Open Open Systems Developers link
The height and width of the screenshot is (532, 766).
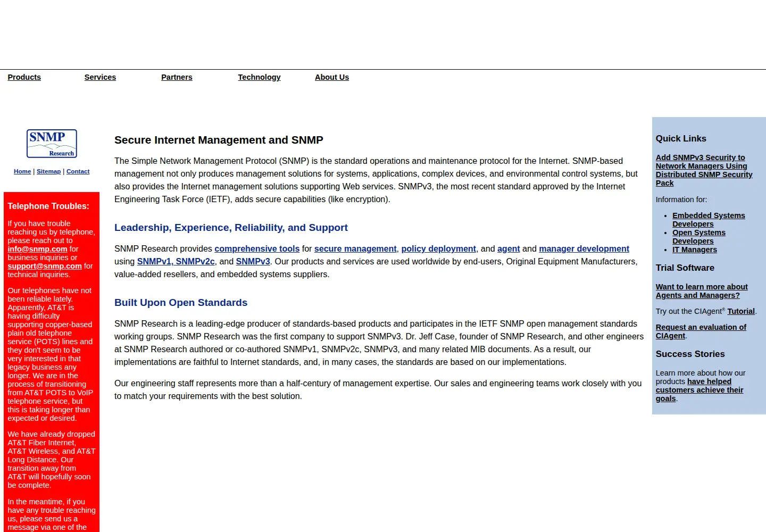click(x=699, y=237)
